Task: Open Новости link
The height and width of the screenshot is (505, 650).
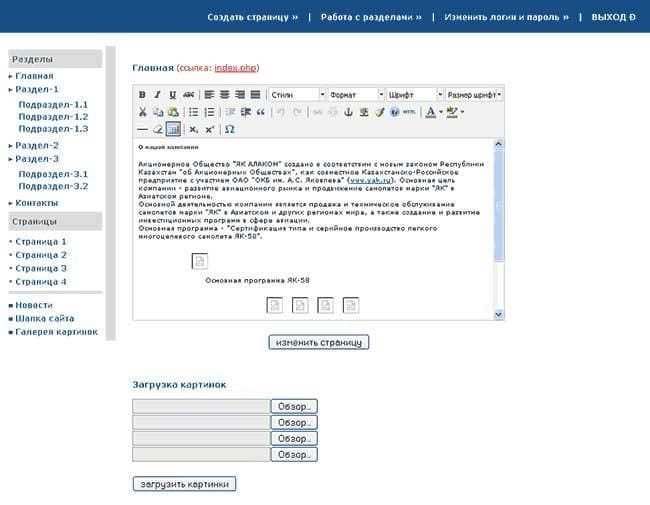Action: [34, 305]
